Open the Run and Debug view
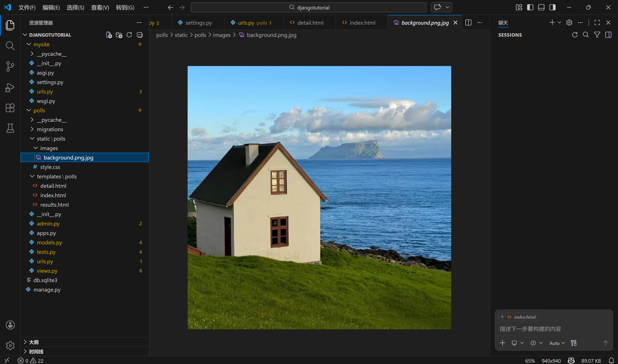Screen dimensions: 618x364 tap(10, 87)
